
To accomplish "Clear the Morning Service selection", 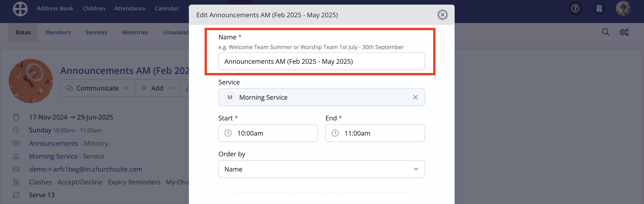I will 415,97.
